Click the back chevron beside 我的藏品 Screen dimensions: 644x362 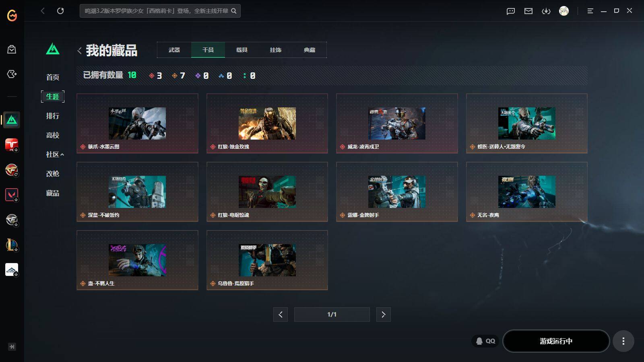click(79, 51)
